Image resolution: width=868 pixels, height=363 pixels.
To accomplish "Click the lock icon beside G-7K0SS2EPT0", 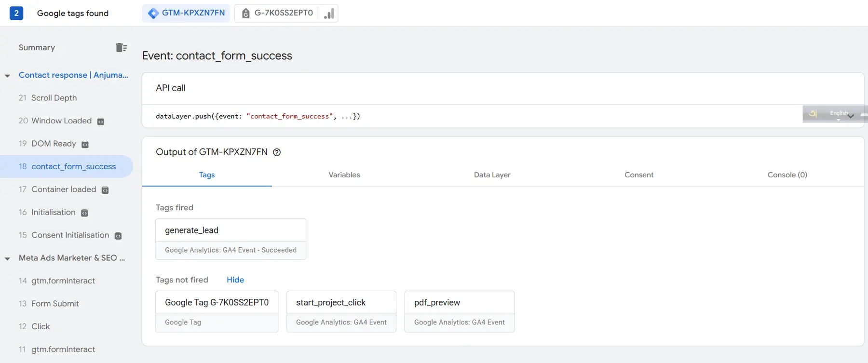I will [x=245, y=13].
